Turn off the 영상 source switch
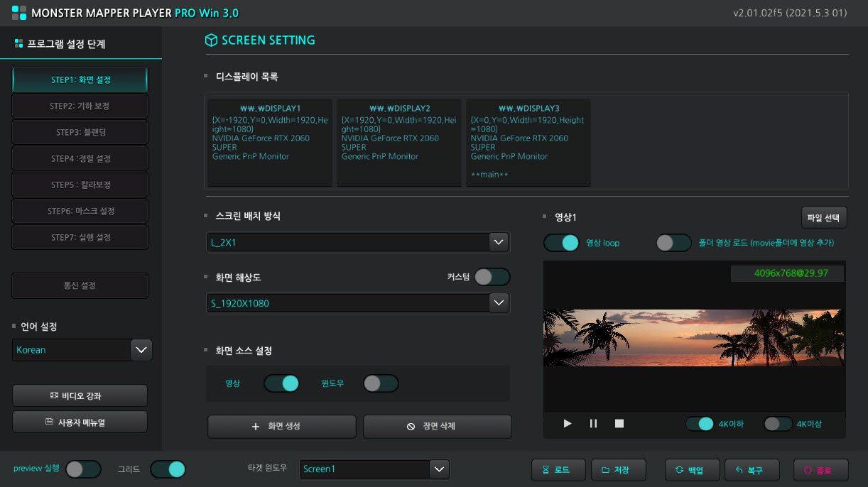Image resolution: width=868 pixels, height=487 pixels. pyautogui.click(x=281, y=383)
